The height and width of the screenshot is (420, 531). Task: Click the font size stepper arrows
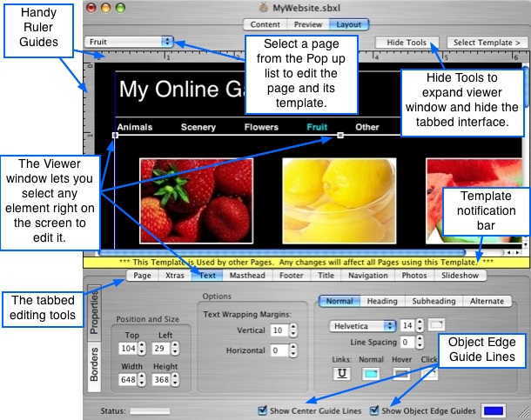coord(421,325)
